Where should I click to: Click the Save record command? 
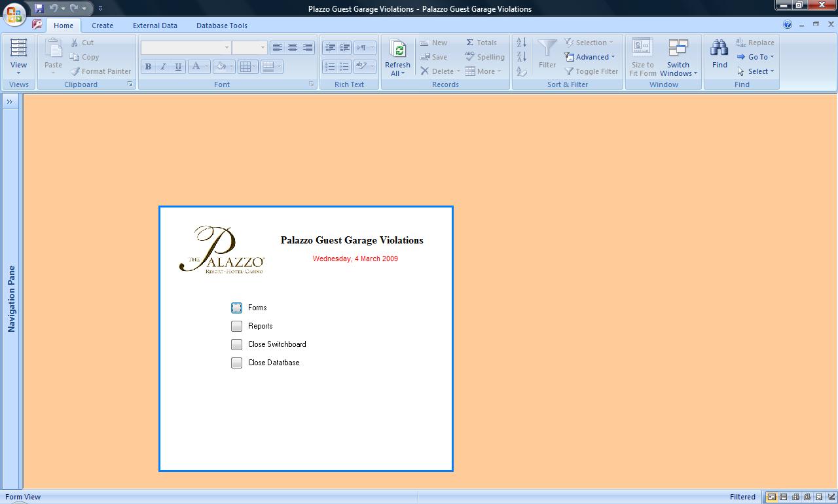434,57
